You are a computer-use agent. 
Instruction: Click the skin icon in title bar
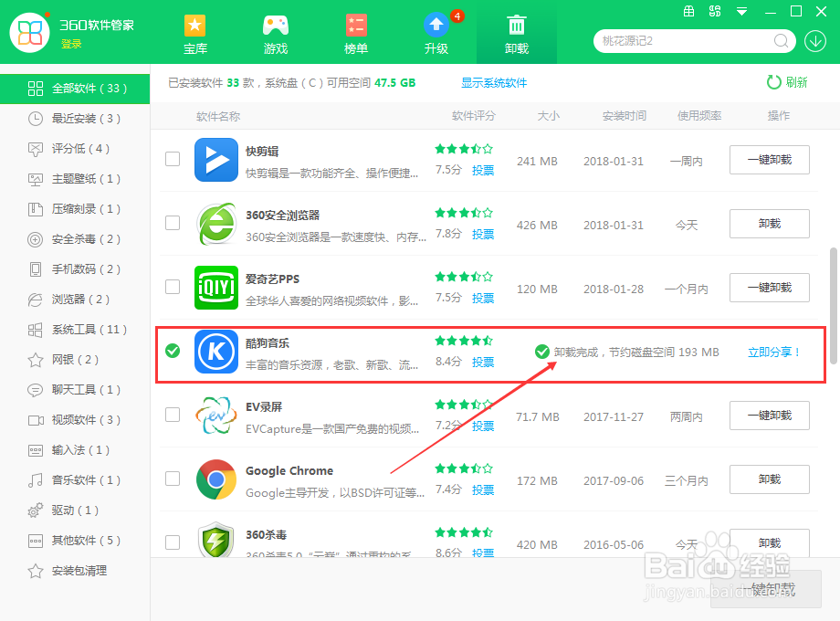click(x=715, y=11)
